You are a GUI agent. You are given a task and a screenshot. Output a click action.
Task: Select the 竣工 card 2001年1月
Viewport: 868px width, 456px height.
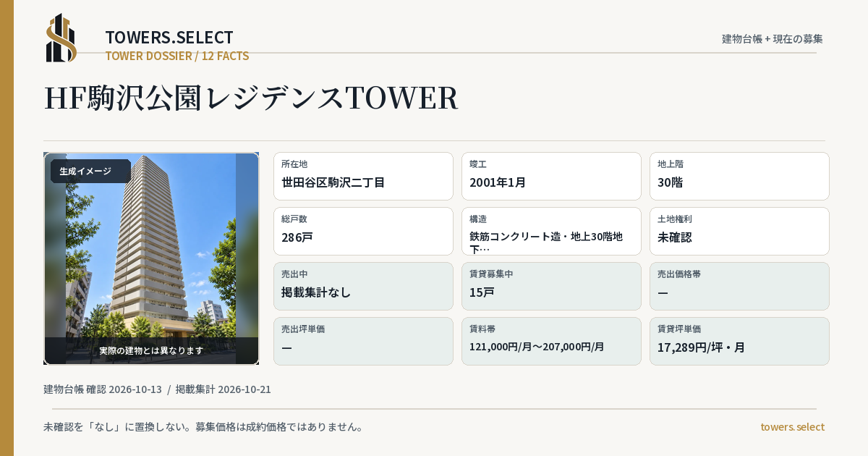pyautogui.click(x=551, y=176)
